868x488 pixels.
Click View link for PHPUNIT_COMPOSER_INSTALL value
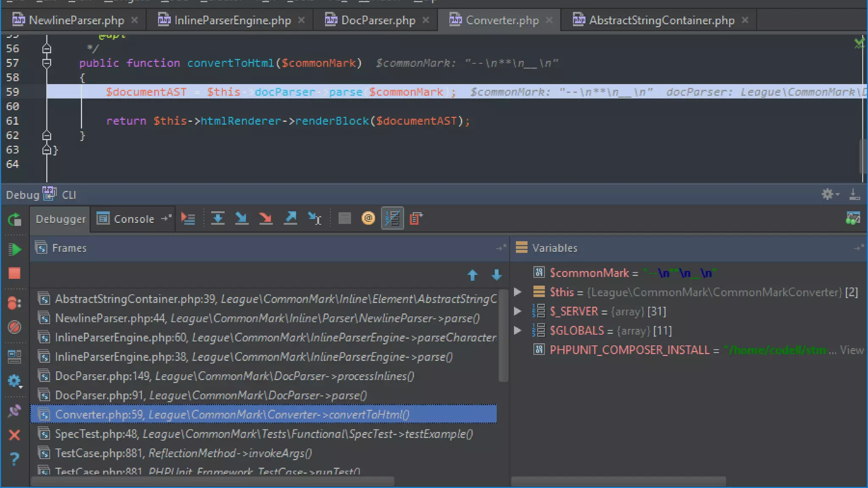pos(851,350)
